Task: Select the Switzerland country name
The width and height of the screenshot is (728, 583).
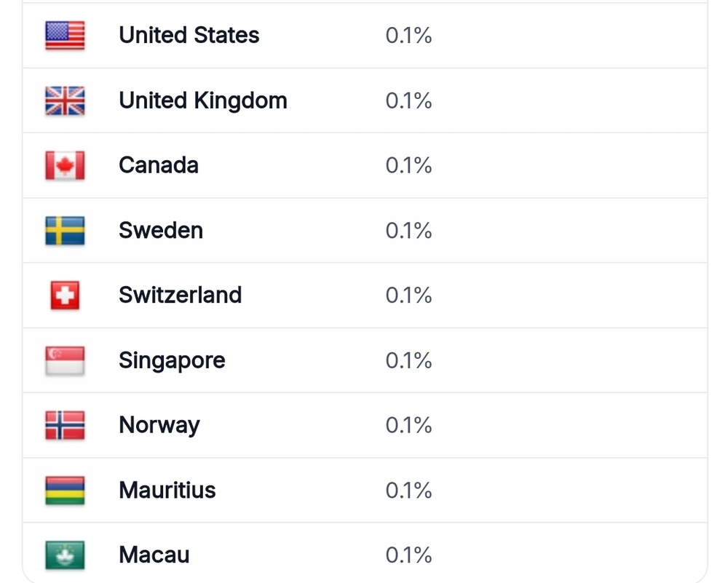Action: [x=180, y=296]
